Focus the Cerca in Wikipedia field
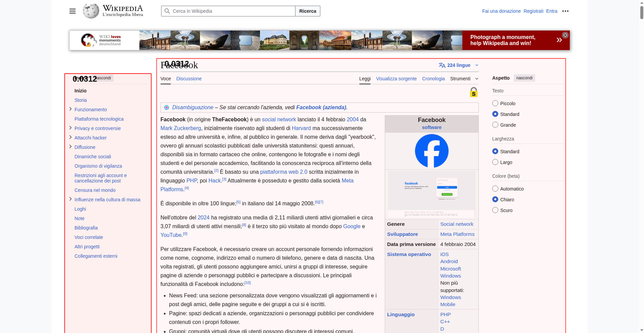This screenshot has height=333, width=644. [228, 11]
